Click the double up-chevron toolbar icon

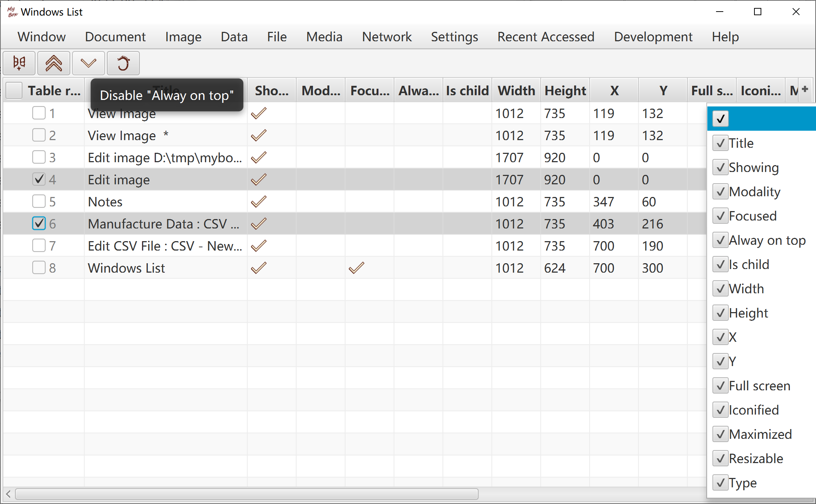coord(54,63)
